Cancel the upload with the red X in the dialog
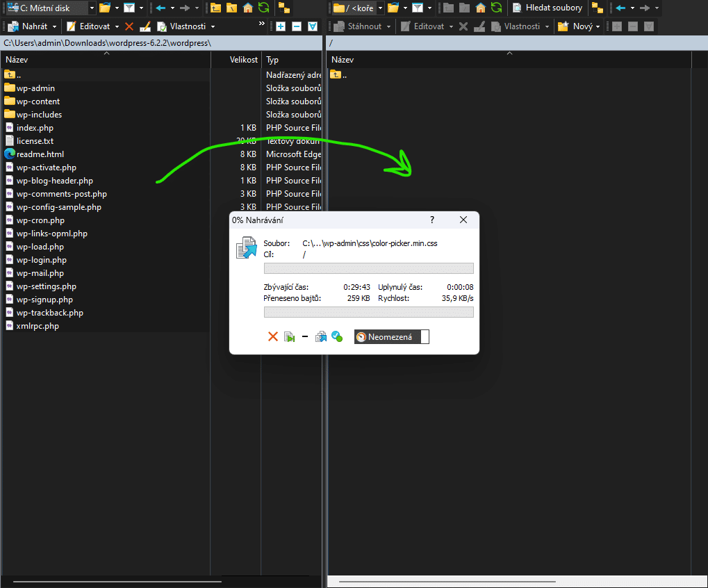 pyautogui.click(x=273, y=336)
